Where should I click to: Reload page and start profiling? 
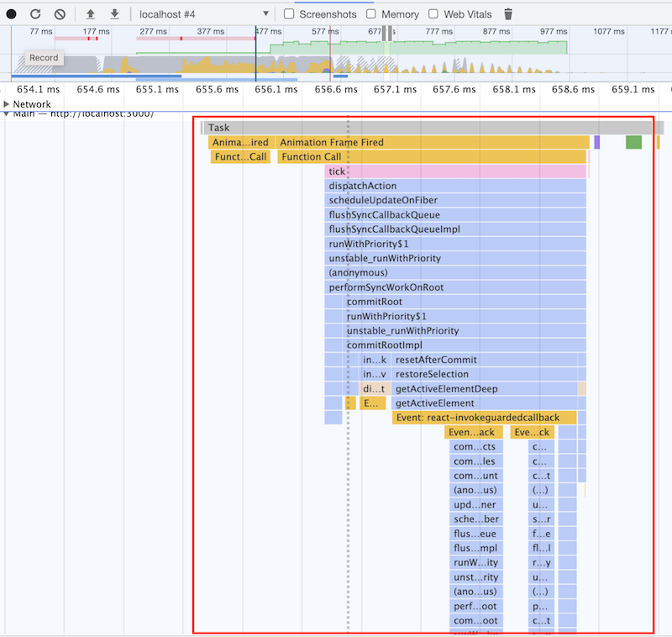coord(35,14)
